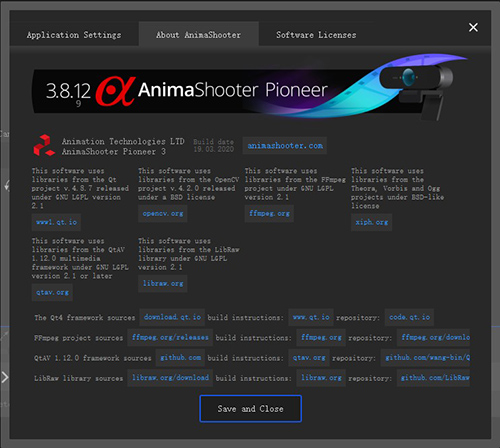This screenshot has height=448, width=500.
Task: Click the 'Build date' label
Action: pyautogui.click(x=214, y=142)
